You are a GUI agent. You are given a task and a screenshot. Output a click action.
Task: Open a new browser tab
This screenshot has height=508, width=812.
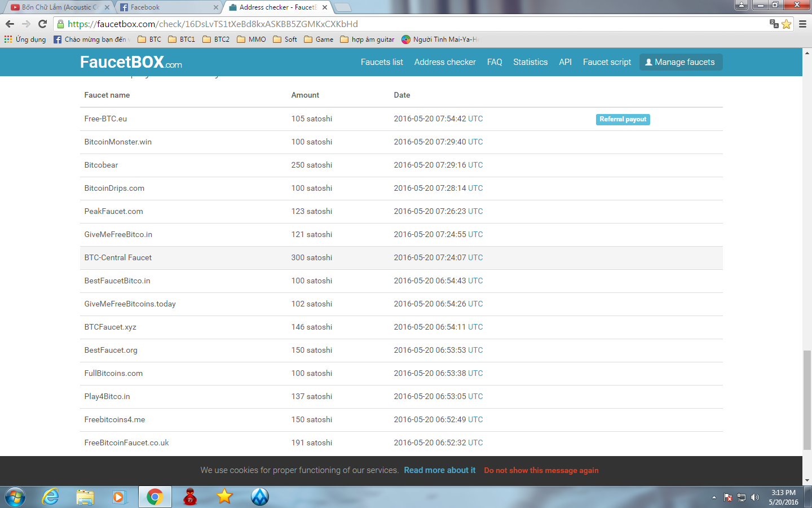click(x=343, y=7)
